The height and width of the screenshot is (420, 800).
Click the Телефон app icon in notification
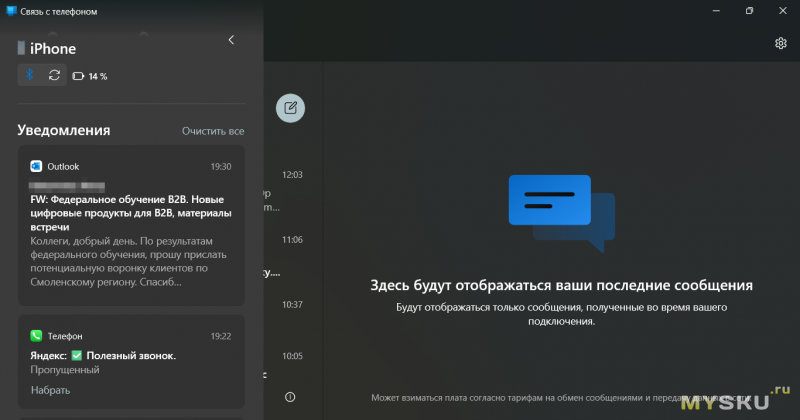point(36,336)
